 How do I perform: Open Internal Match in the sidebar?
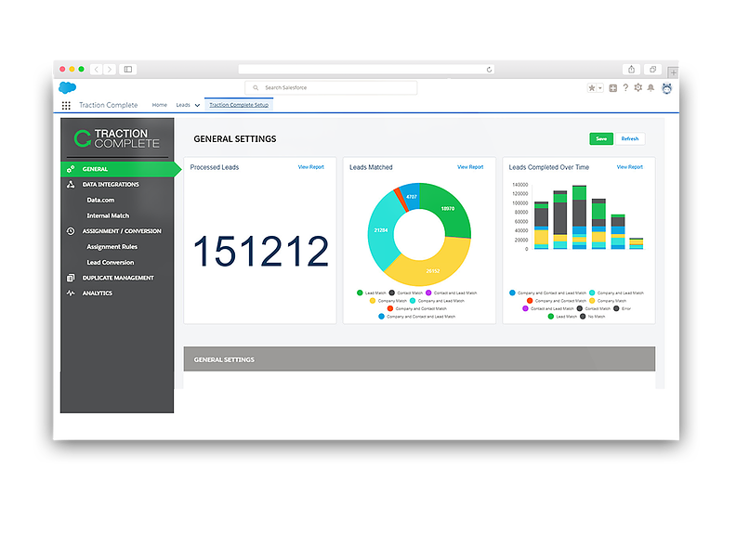[108, 215]
